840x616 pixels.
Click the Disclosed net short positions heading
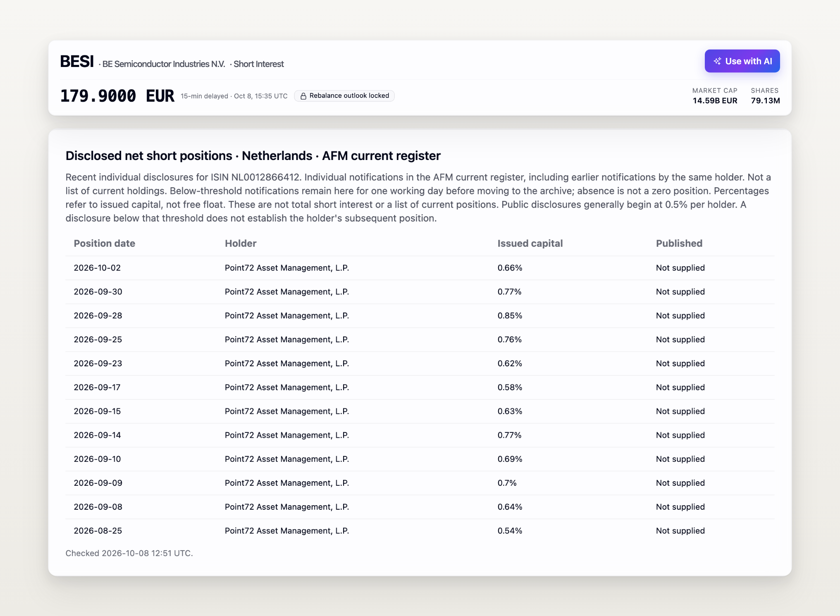pyautogui.click(x=253, y=156)
